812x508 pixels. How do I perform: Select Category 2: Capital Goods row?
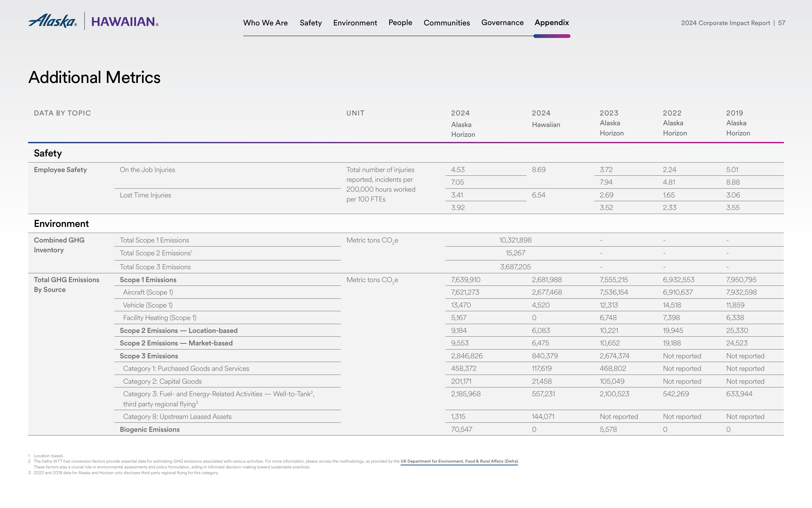click(x=162, y=381)
